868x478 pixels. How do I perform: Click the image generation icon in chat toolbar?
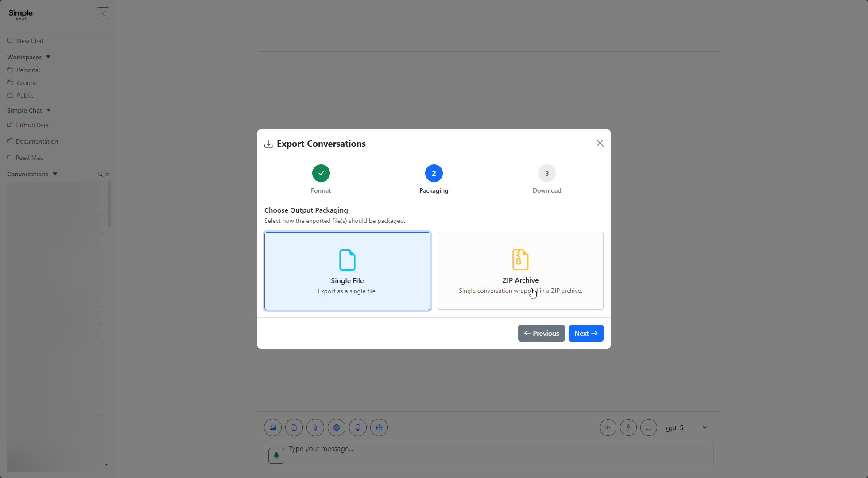273,427
